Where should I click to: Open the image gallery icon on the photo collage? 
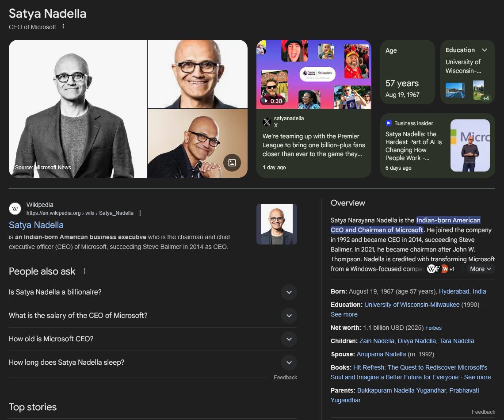coord(232,163)
